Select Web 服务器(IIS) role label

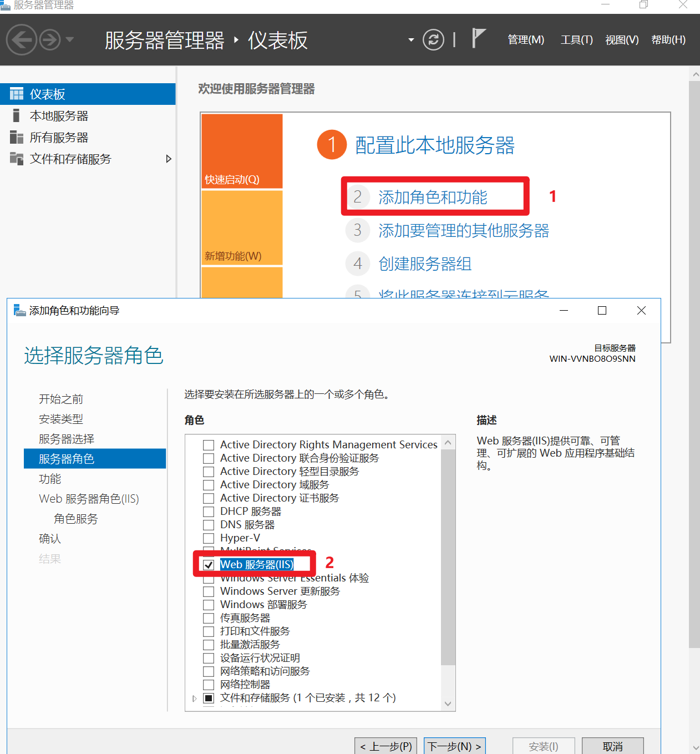(257, 564)
